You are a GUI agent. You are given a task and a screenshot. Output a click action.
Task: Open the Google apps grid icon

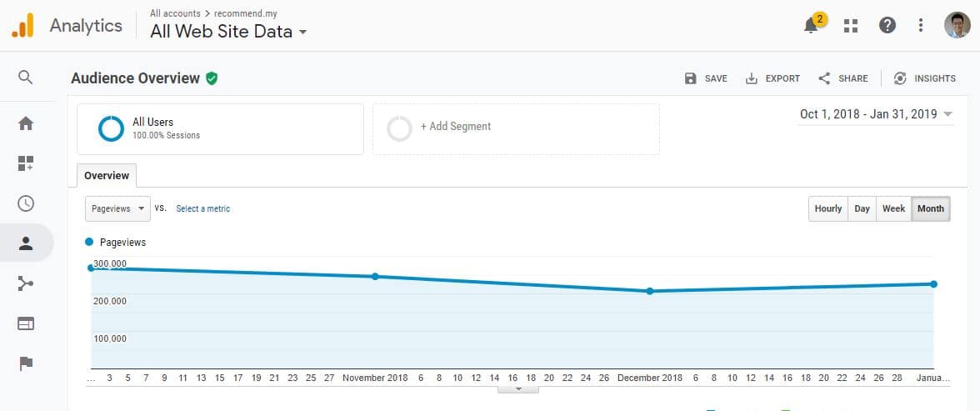(x=851, y=26)
